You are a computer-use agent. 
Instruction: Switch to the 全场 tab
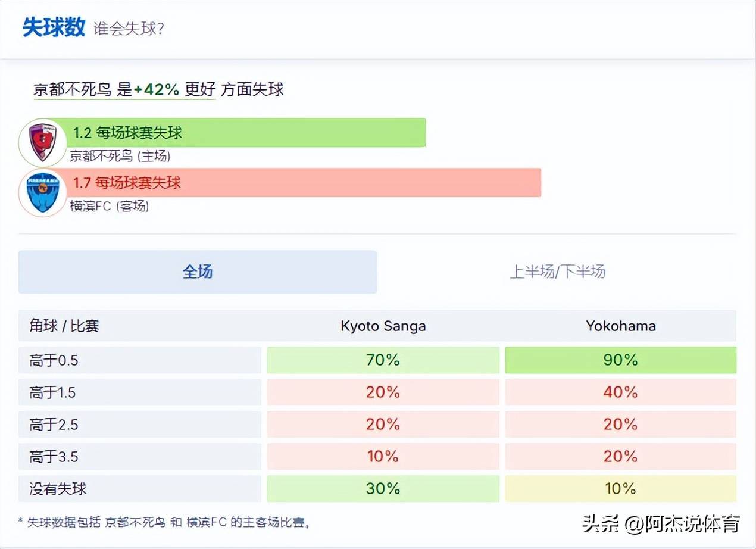click(197, 272)
